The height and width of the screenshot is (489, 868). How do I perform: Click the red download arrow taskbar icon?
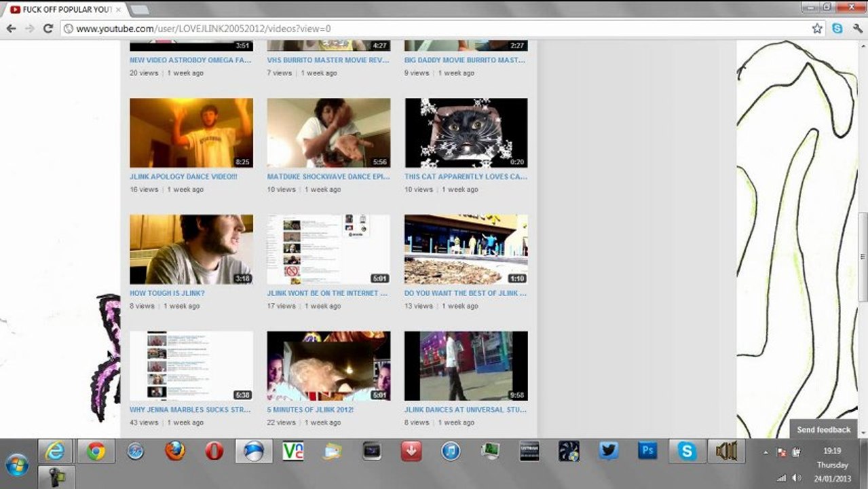[411, 451]
